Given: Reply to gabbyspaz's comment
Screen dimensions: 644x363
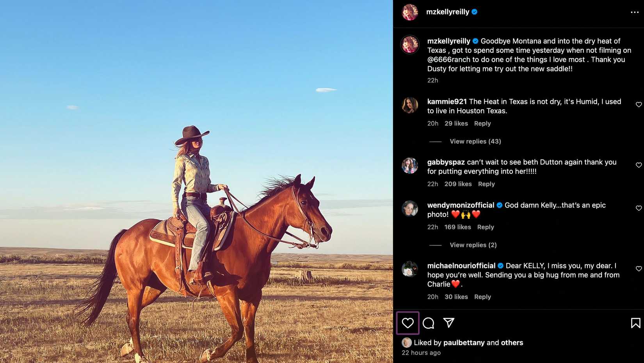Looking at the screenshot, I should click(486, 184).
